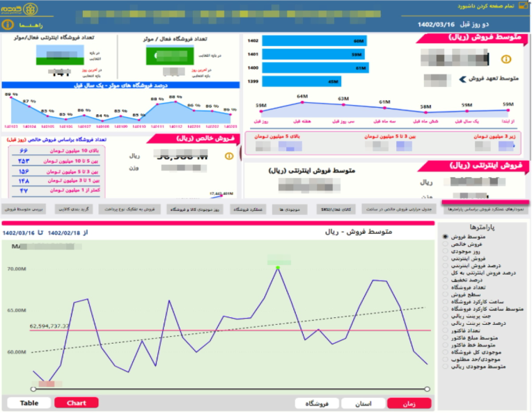Open جدول حرارتی فروش خالص tab
Screen dimensions: 532x416
coord(399,209)
